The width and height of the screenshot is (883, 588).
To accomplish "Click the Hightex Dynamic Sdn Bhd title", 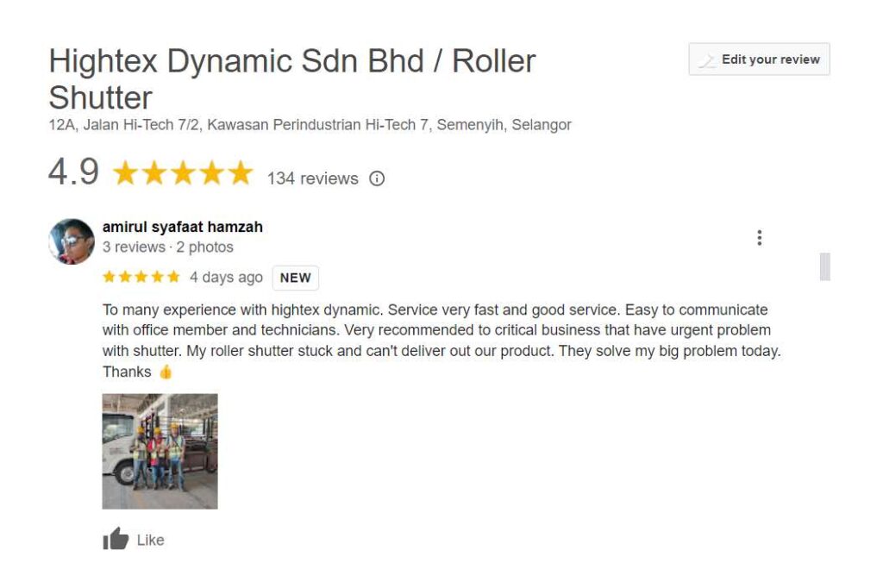I will [x=292, y=78].
